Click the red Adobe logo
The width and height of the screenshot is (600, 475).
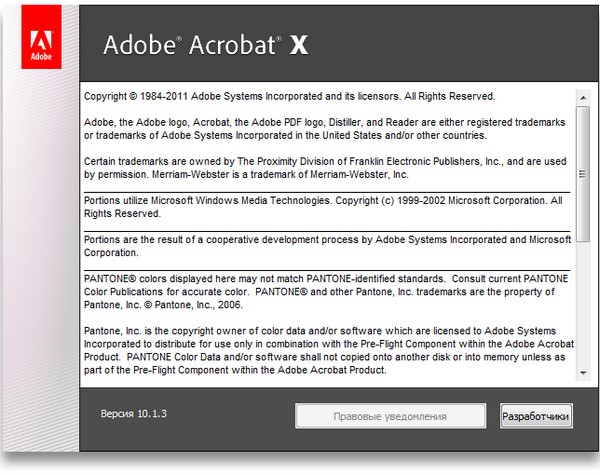(41, 46)
